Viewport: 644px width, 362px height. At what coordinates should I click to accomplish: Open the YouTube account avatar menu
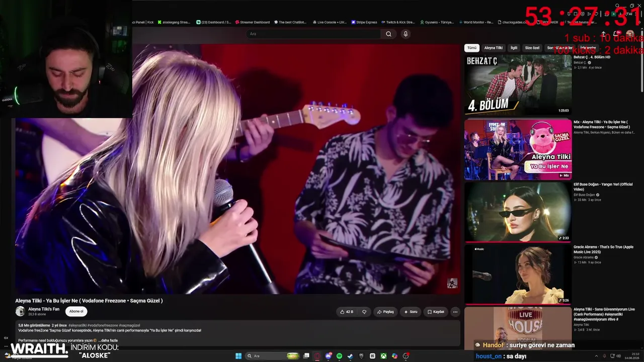coord(630,34)
